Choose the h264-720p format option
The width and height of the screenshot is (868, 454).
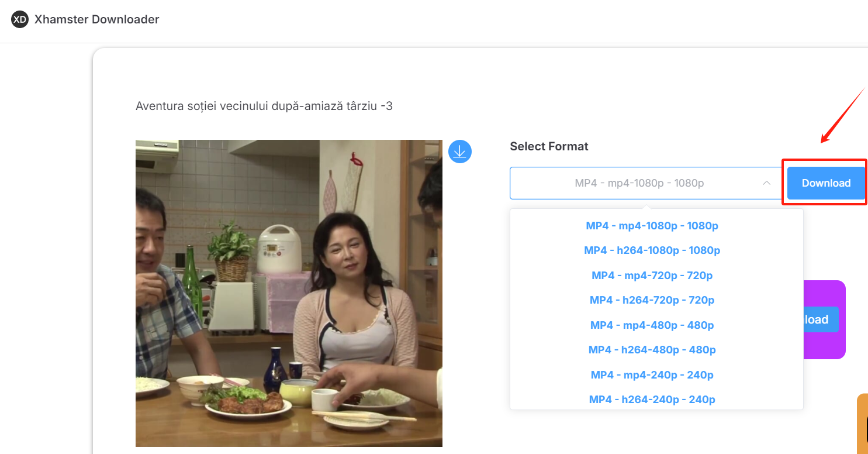[652, 300]
